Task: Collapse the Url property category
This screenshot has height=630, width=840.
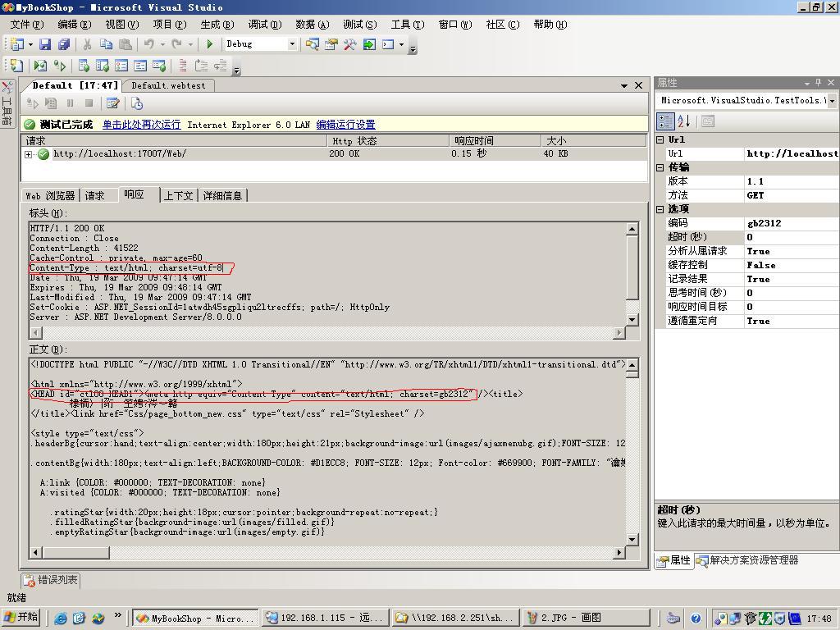Action: [660, 139]
